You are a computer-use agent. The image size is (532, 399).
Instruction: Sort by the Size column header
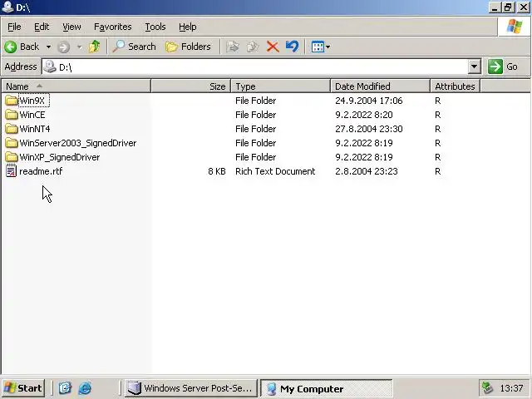pyautogui.click(x=190, y=86)
